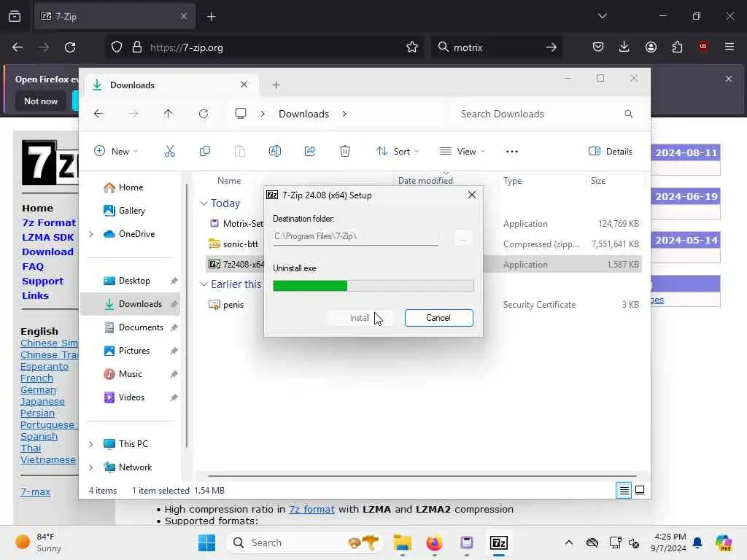Add a new Explorer tab
Image resolution: width=747 pixels, height=560 pixels.
(x=276, y=85)
